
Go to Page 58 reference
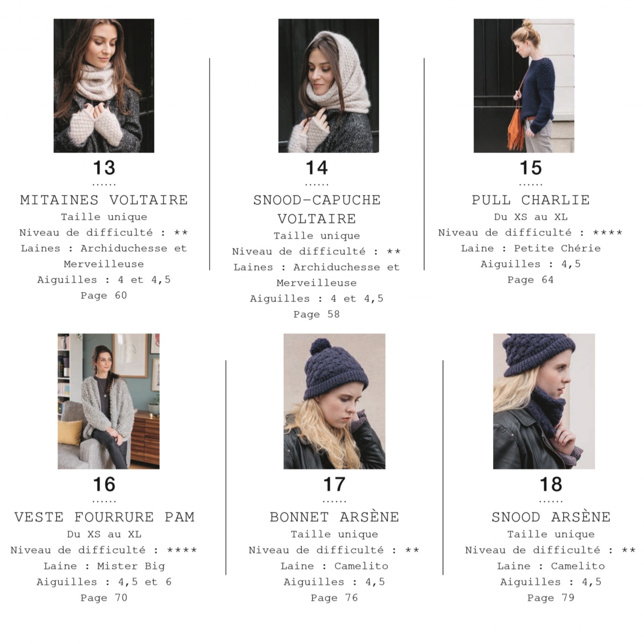pyautogui.click(x=316, y=314)
